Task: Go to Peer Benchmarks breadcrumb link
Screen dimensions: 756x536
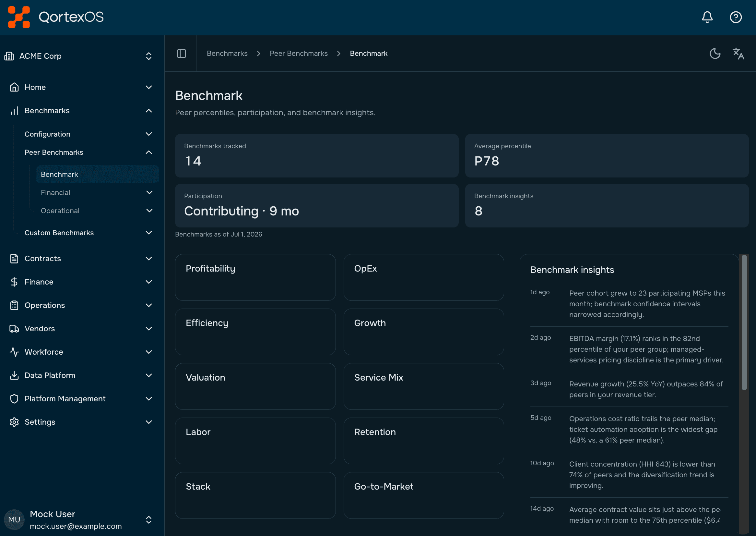Action: point(299,54)
